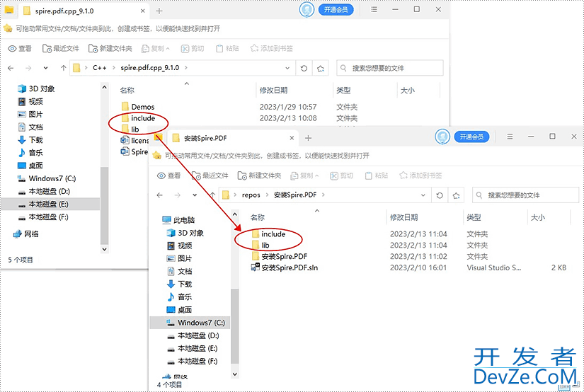Image resolution: width=584 pixels, height=392 pixels.
Task: Select 桌面 in front window sidebar
Action: point(180,310)
